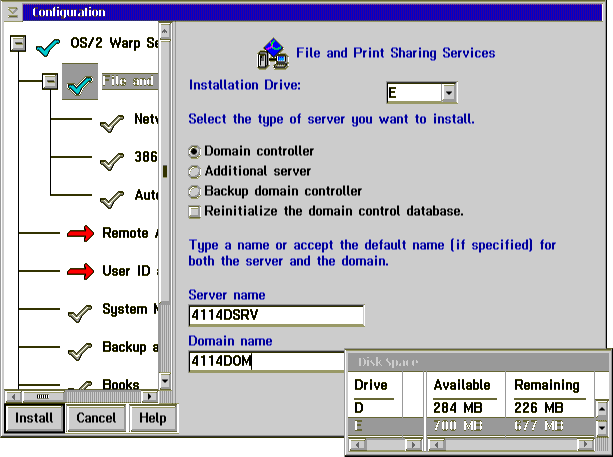613x457 pixels.
Task: Click the Disk Space Available pane left scroll arrow
Action: click(x=437, y=444)
